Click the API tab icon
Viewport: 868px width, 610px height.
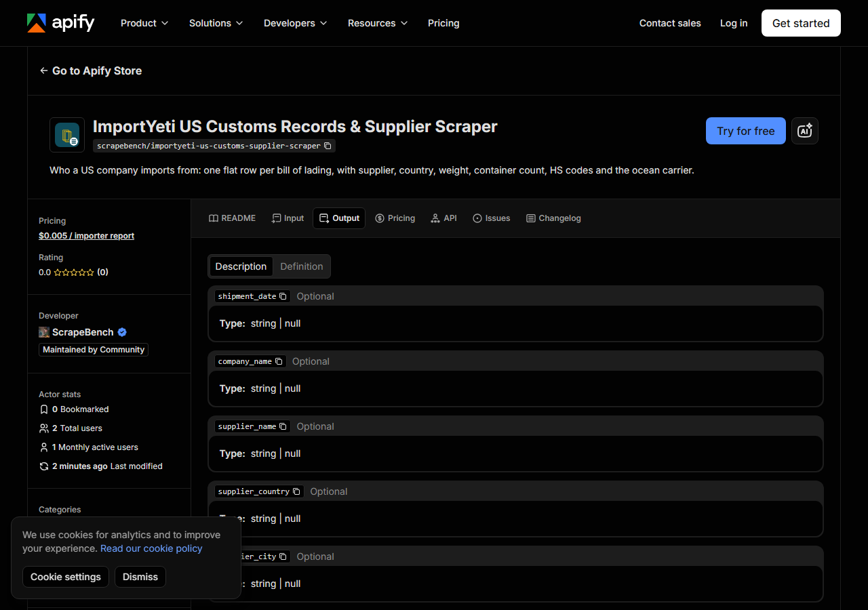(435, 218)
